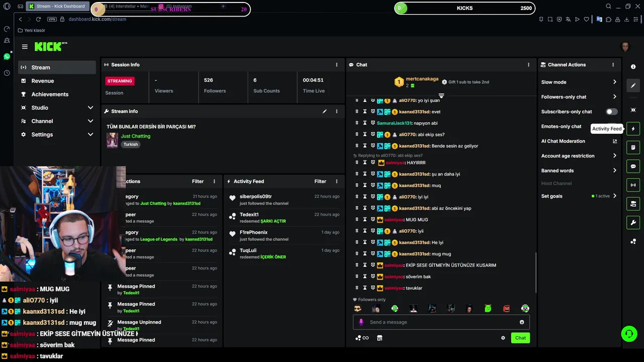Viewport: 644px width, 362px height.
Task: Click the Just Chatting category link
Action: coord(135,136)
